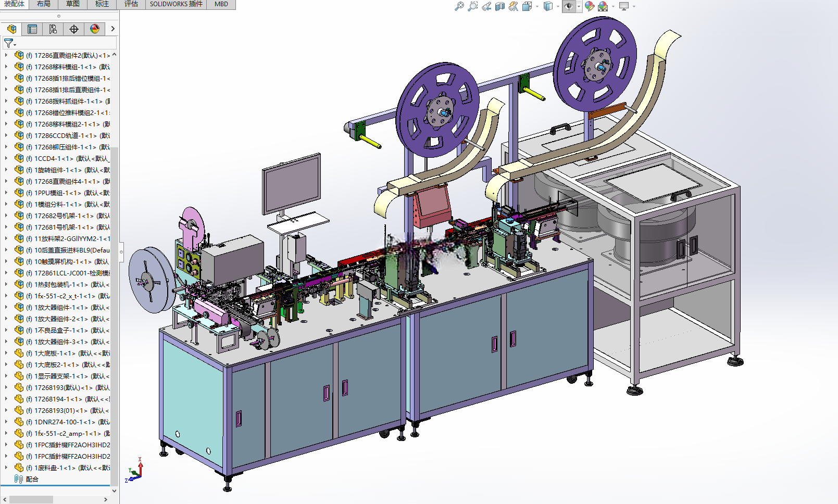Open the feature tree filter dropdown

pyautogui.click(x=10, y=43)
